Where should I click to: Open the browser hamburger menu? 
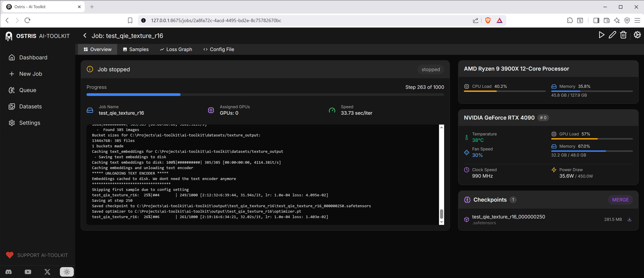tap(637, 20)
